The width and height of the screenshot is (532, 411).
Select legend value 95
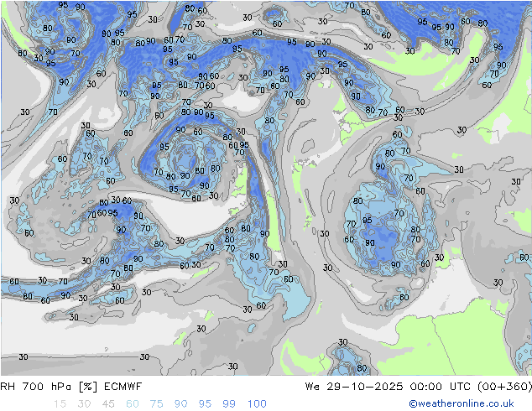coord(205,404)
